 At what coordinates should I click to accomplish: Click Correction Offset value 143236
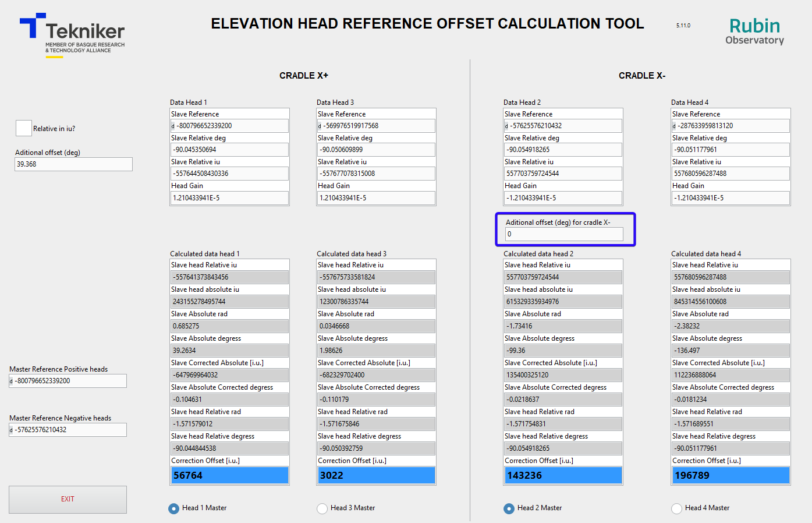(x=563, y=475)
